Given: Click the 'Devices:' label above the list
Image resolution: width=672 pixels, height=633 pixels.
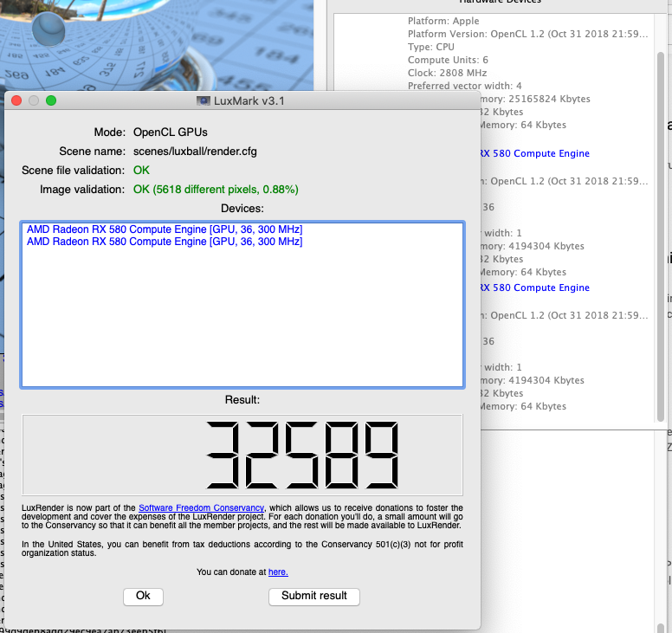Looking at the screenshot, I should coord(242,209).
